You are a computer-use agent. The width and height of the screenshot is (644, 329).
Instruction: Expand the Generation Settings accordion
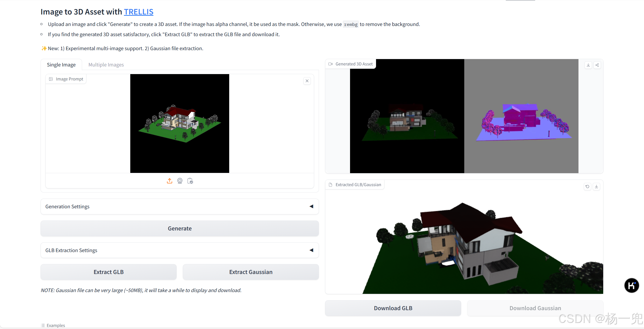[179, 207]
